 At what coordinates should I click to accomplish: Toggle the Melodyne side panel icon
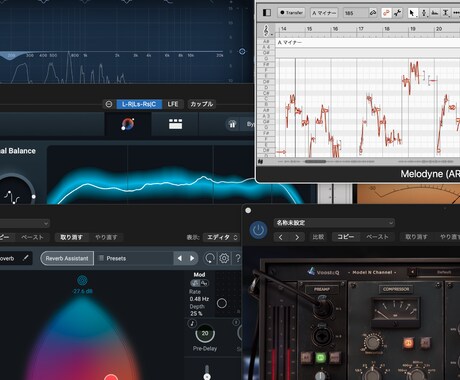point(267,13)
